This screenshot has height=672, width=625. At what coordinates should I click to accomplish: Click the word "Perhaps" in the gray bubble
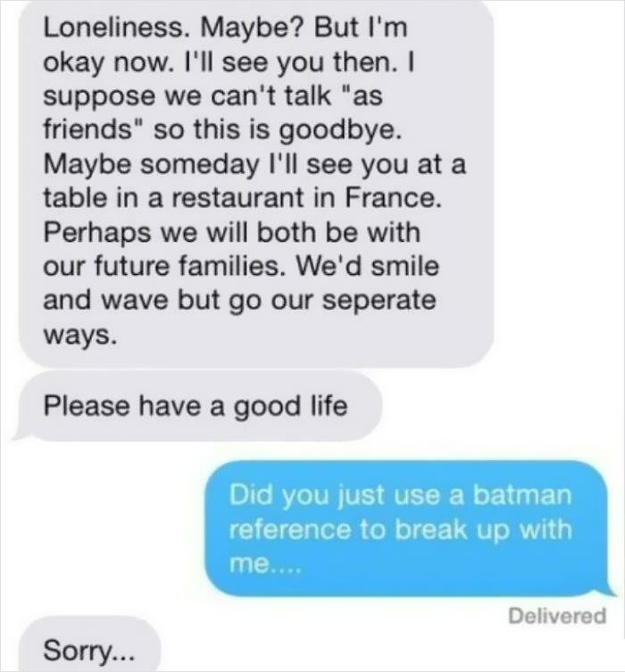(x=97, y=233)
